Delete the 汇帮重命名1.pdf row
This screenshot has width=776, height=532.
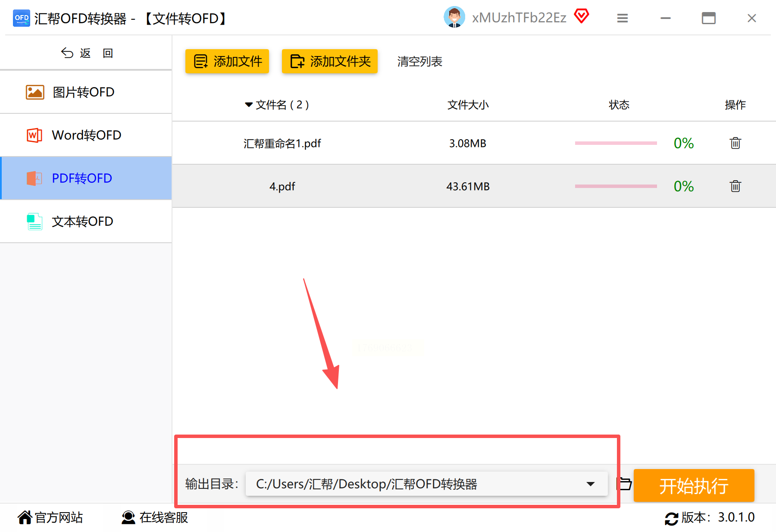pyautogui.click(x=735, y=143)
